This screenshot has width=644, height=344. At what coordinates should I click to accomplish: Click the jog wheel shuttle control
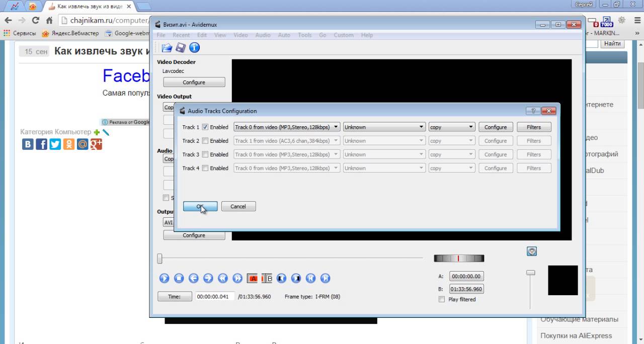pyautogui.click(x=459, y=258)
